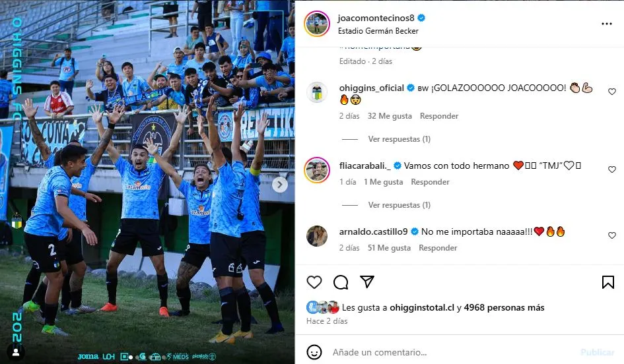Like the arnaldo.castillo9 comment
The height and width of the screenshot is (364, 624).
[612, 235]
